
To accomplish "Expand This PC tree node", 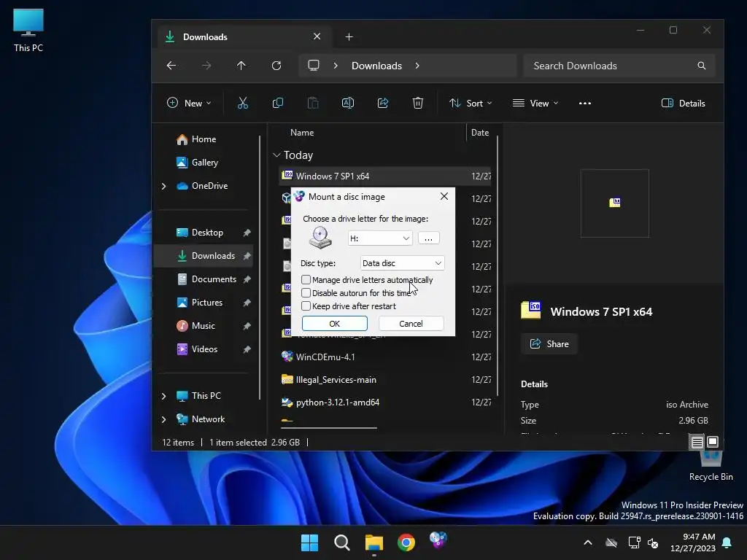I will pyautogui.click(x=164, y=396).
